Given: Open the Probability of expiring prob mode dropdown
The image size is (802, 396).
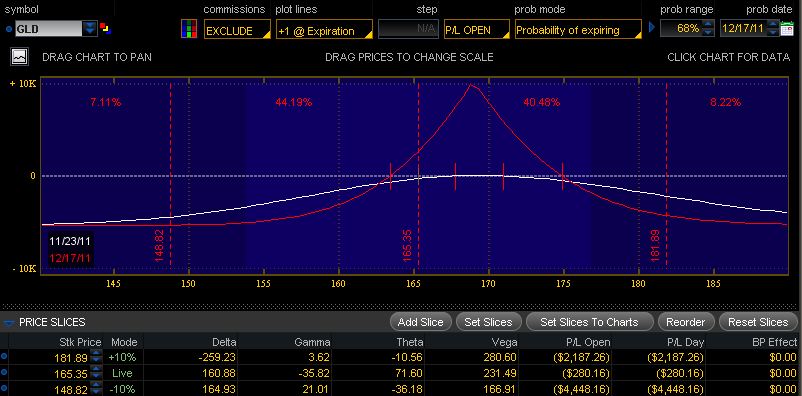Looking at the screenshot, I should tap(578, 30).
